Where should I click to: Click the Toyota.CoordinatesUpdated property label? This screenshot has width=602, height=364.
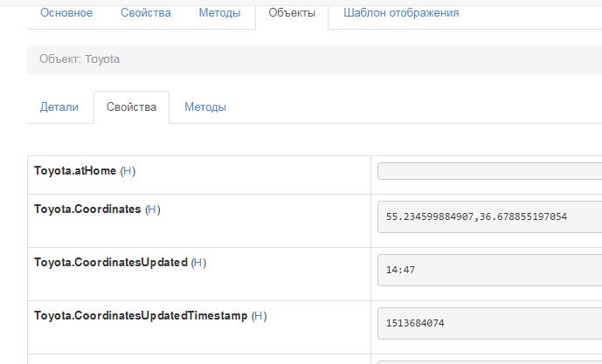point(111,263)
